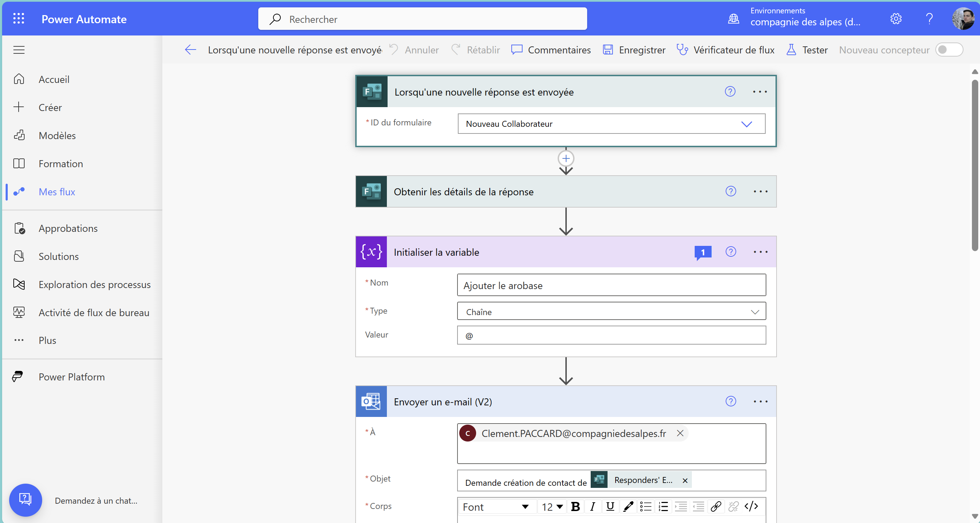This screenshot has width=980, height=523.
Task: Go back with the left arrow
Action: 190,50
